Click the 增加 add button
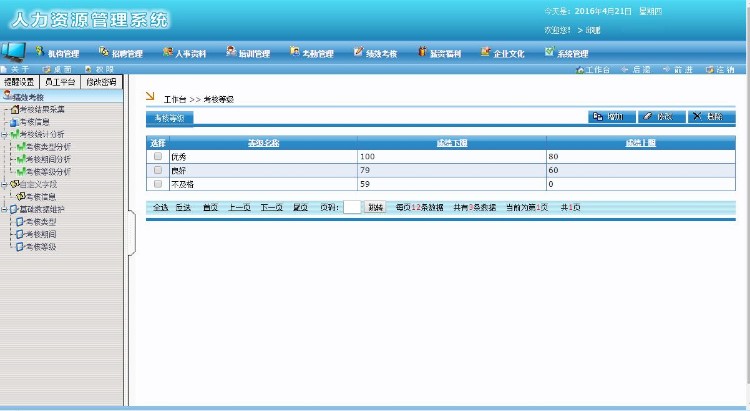Viewport: 750px width, 411px height. coord(612,117)
